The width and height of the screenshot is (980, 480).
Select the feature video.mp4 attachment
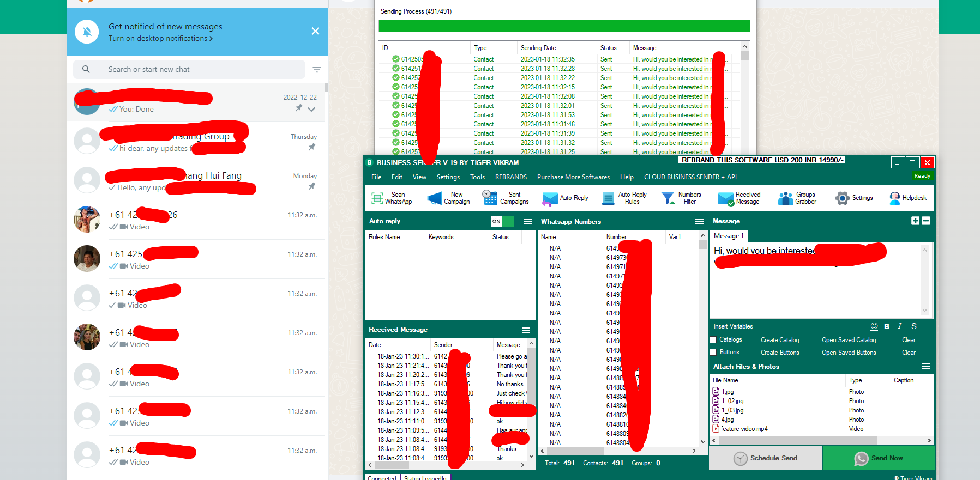(x=740, y=429)
